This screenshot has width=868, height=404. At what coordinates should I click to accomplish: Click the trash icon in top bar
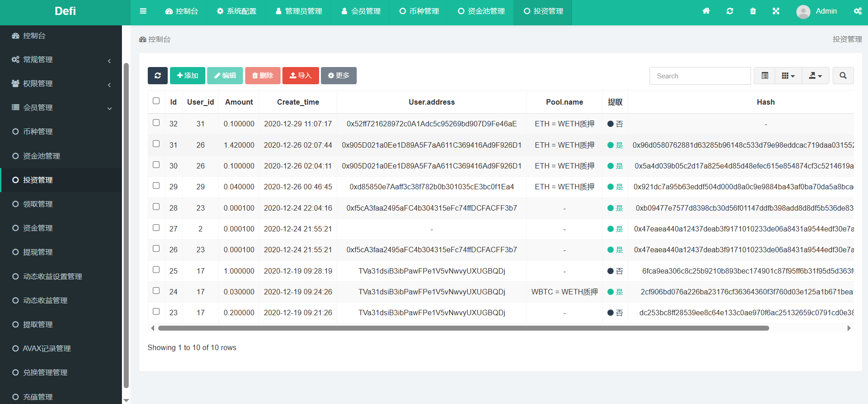coord(753,11)
